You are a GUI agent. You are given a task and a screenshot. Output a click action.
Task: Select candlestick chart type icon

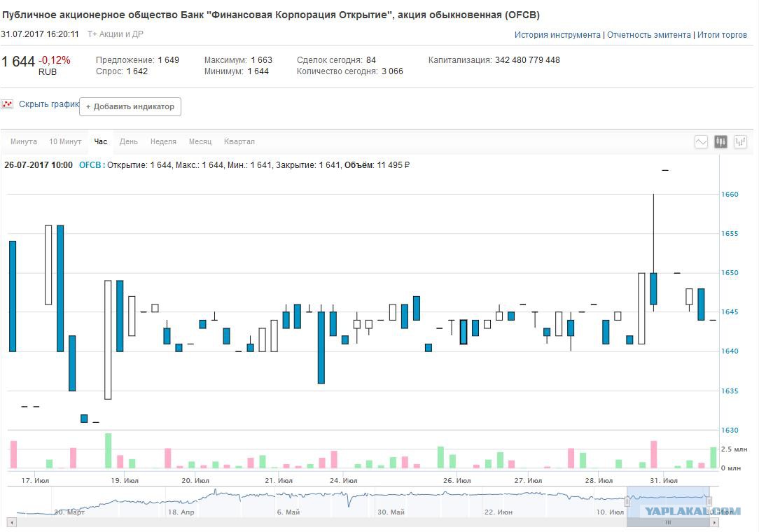tap(720, 142)
